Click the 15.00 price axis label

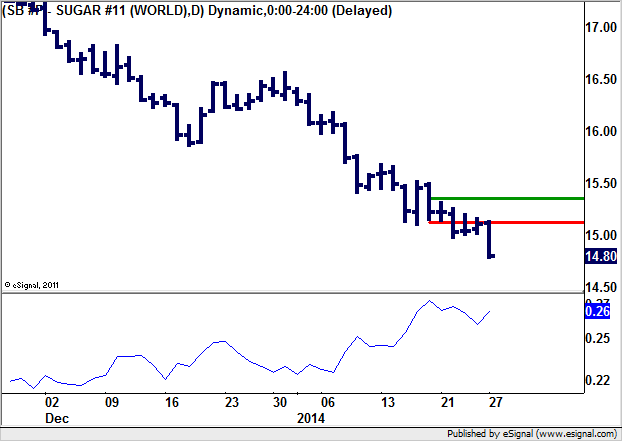click(601, 235)
